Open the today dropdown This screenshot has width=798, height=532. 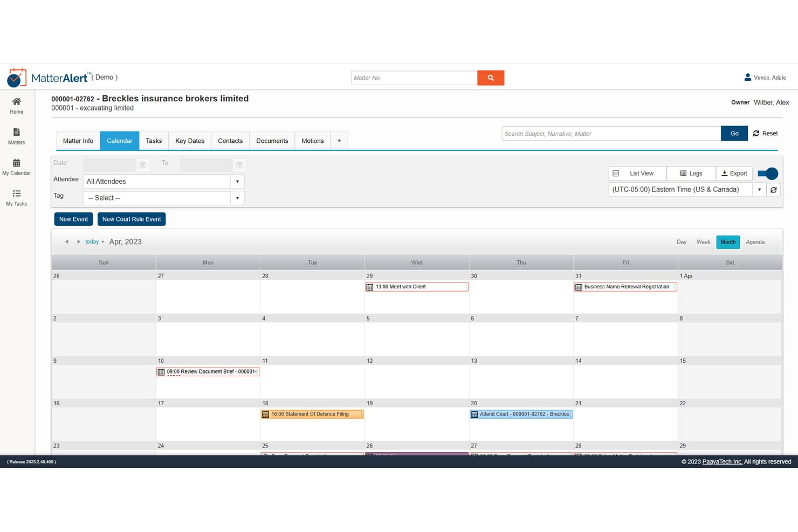95,242
